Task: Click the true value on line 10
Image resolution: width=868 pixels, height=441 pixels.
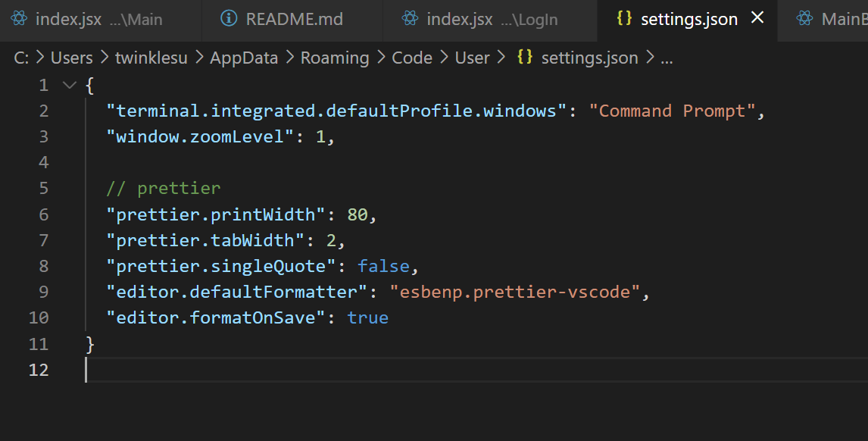Action: tap(367, 317)
